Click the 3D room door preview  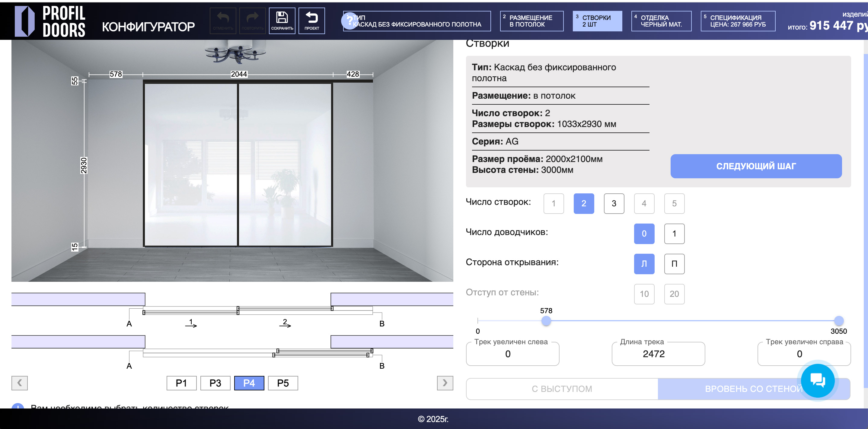click(x=232, y=160)
